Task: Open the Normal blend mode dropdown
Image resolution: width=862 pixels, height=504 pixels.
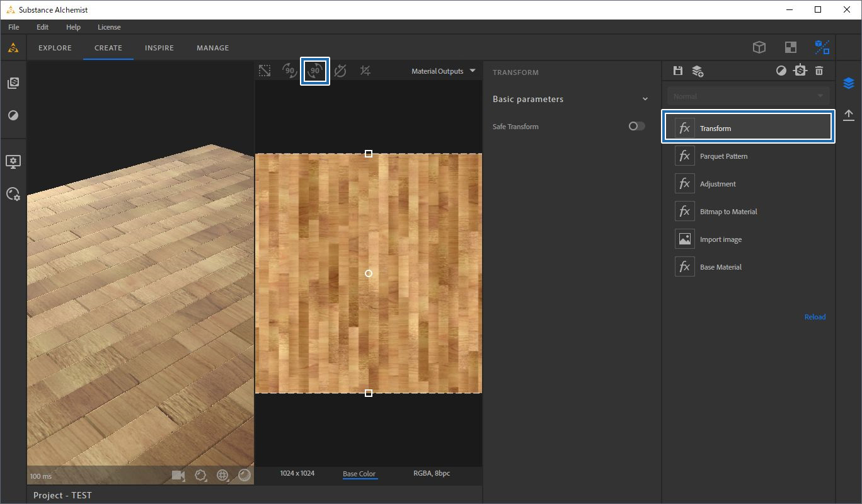Action: point(748,96)
